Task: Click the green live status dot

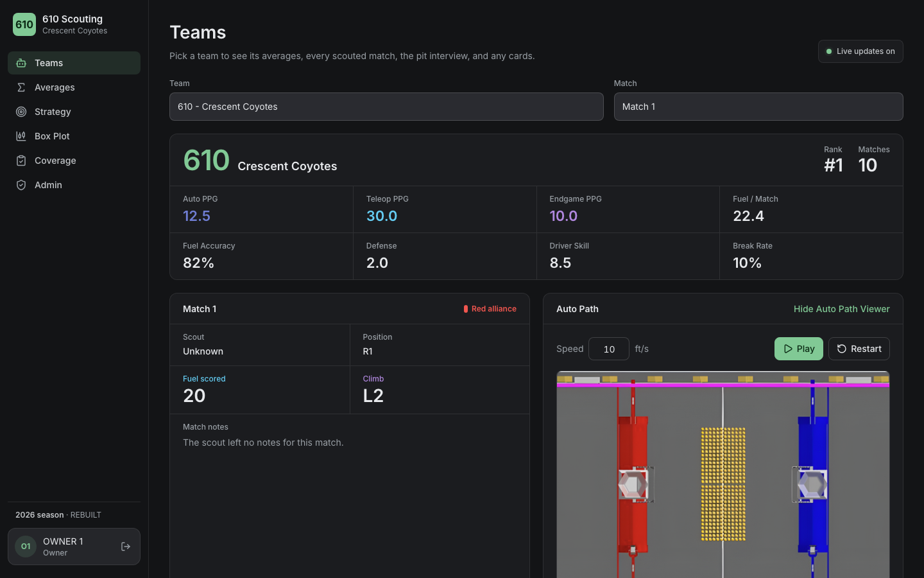Action: tap(829, 51)
